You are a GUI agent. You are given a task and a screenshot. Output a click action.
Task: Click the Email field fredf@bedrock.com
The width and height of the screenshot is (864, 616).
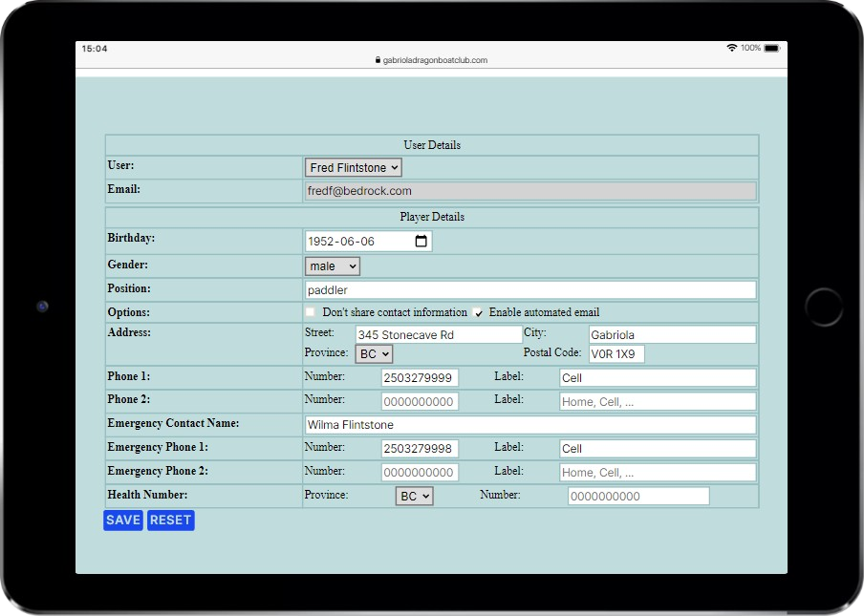(530, 191)
